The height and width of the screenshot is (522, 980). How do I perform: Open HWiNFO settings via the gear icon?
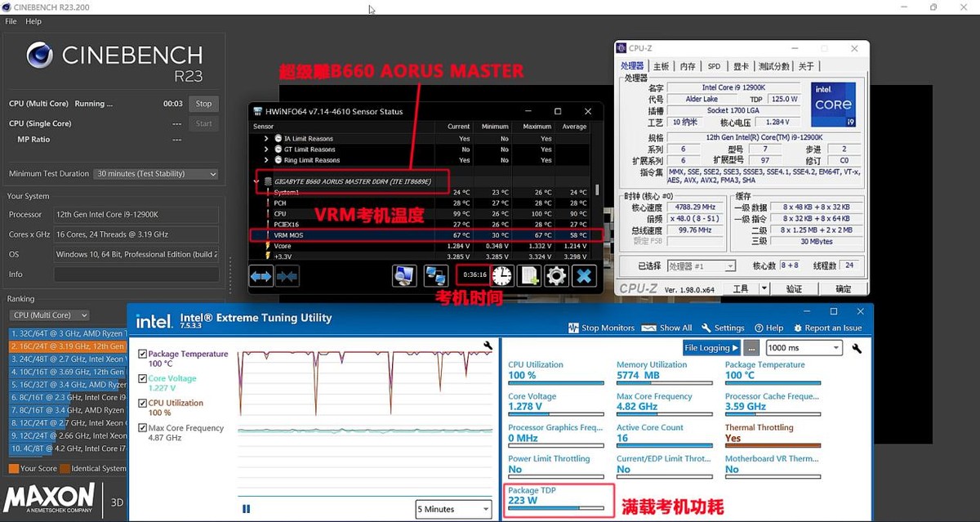tap(558, 275)
